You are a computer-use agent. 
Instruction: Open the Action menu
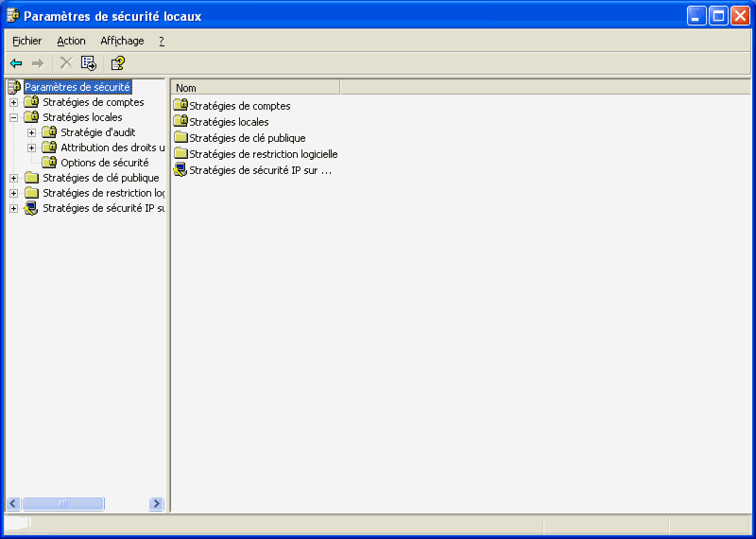point(72,41)
